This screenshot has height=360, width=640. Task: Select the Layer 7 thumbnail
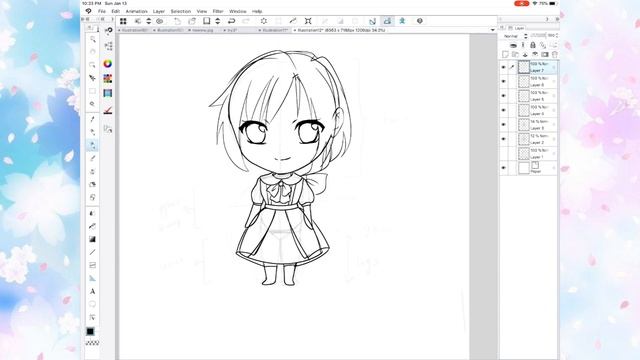[x=524, y=67]
